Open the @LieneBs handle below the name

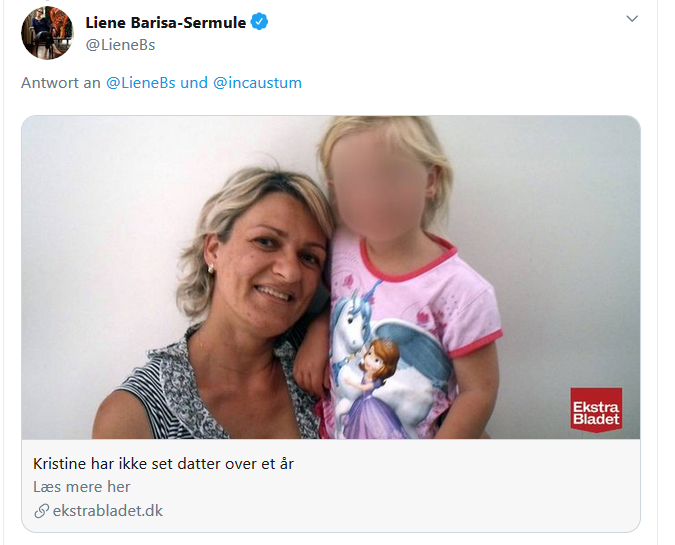pos(120,45)
